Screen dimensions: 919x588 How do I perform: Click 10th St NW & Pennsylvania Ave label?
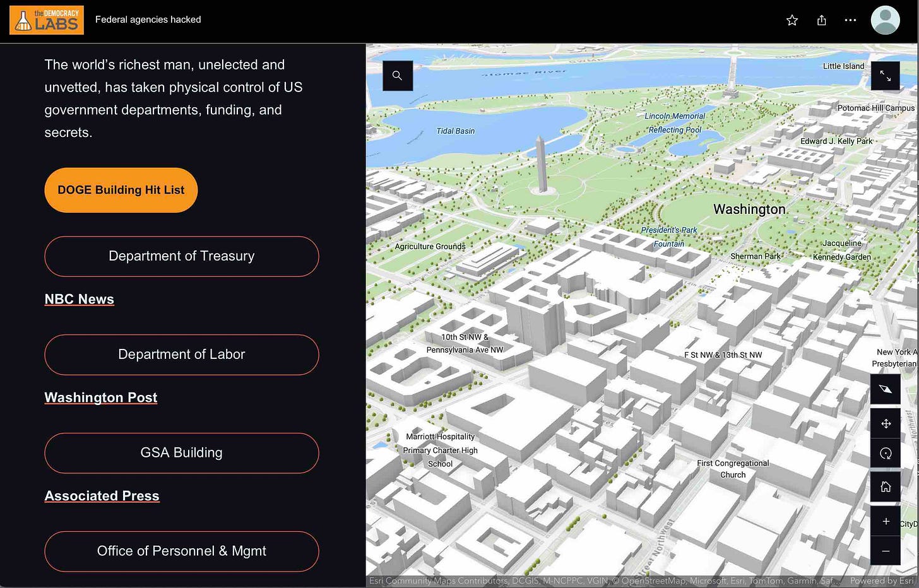pyautogui.click(x=465, y=344)
